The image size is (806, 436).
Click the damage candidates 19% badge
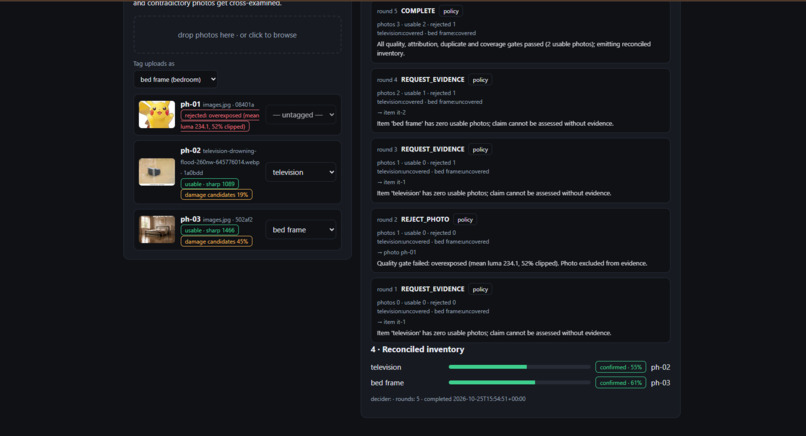pos(216,195)
